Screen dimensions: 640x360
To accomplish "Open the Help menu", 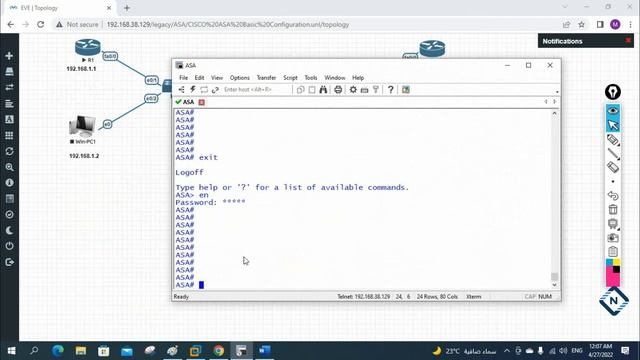I will [x=358, y=78].
